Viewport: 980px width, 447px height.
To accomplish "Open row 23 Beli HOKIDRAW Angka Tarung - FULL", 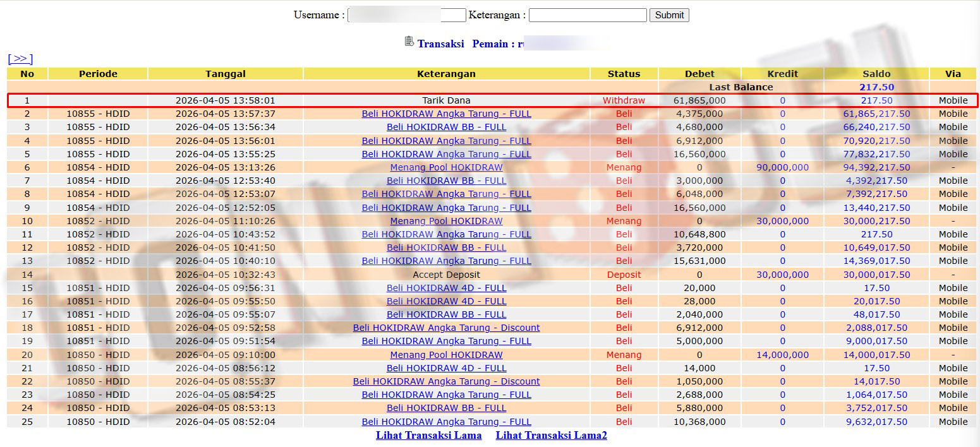I will [x=446, y=395].
